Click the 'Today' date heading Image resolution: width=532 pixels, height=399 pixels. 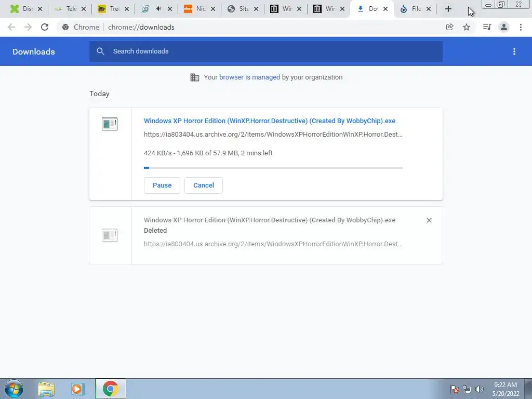click(99, 94)
